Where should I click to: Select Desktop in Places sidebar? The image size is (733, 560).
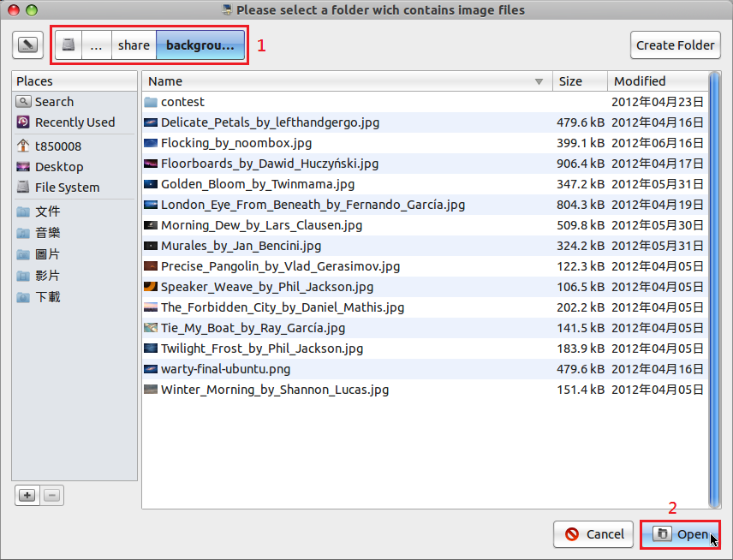pyautogui.click(x=59, y=167)
